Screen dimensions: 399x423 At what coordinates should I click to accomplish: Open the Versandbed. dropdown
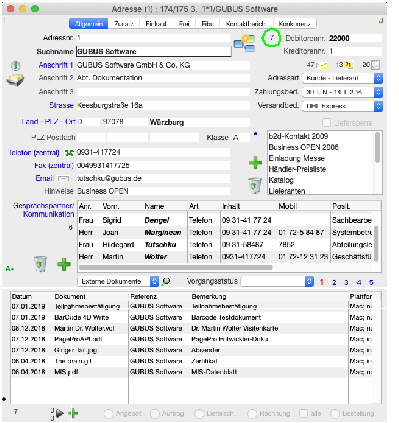(x=342, y=106)
